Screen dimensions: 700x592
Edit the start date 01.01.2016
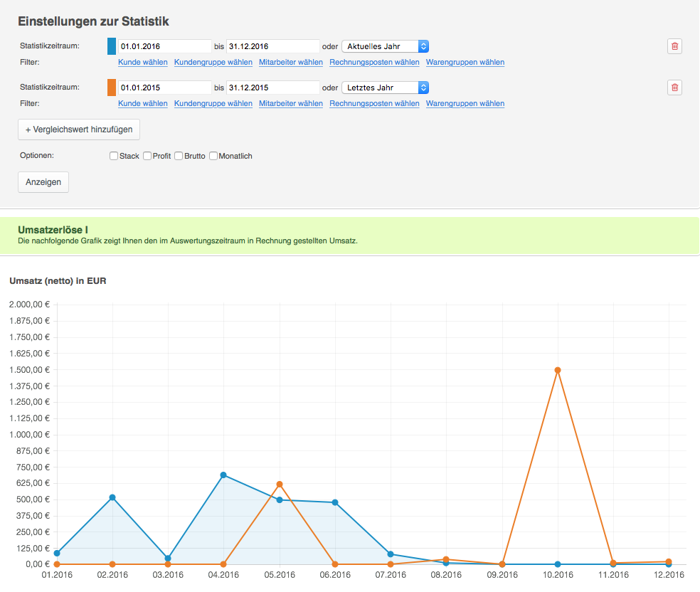165,46
